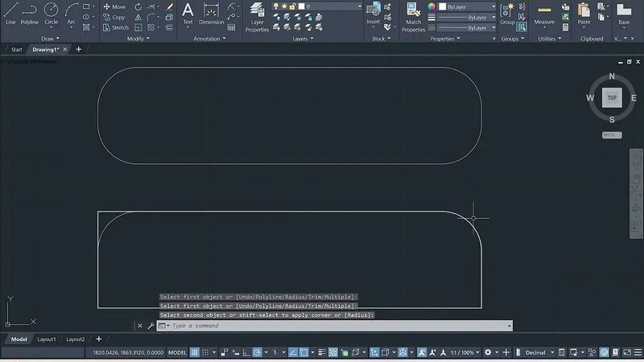Viewport: 644px width, 362px height.
Task: Open the ByLayer object color dropdown
Action: pos(467,6)
